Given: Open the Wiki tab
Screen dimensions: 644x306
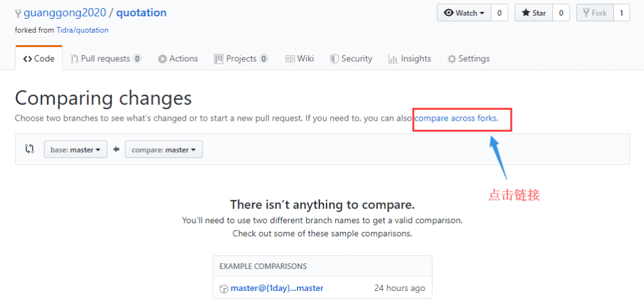Looking at the screenshot, I should 299,58.
